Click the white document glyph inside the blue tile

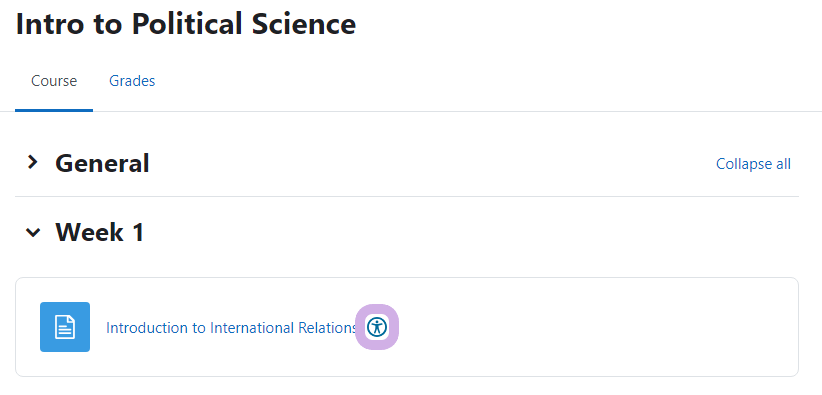click(65, 327)
